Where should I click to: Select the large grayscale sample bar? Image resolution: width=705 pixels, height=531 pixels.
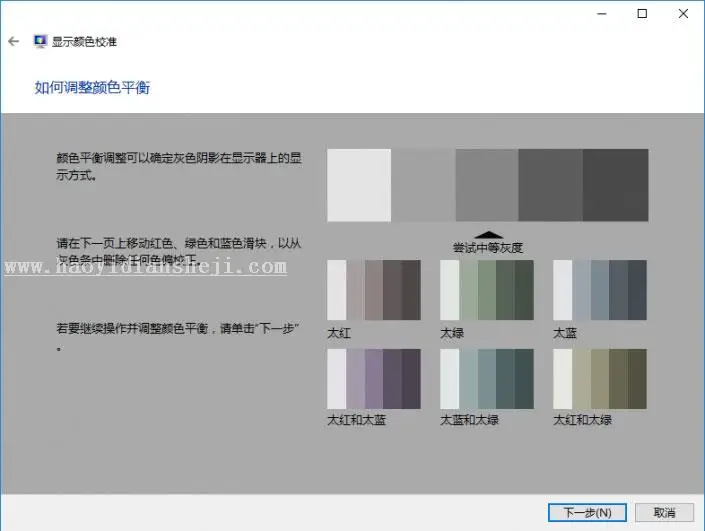click(488, 185)
